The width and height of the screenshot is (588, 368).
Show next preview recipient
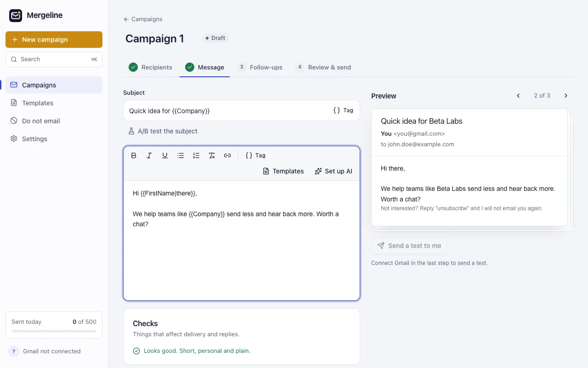point(566,96)
